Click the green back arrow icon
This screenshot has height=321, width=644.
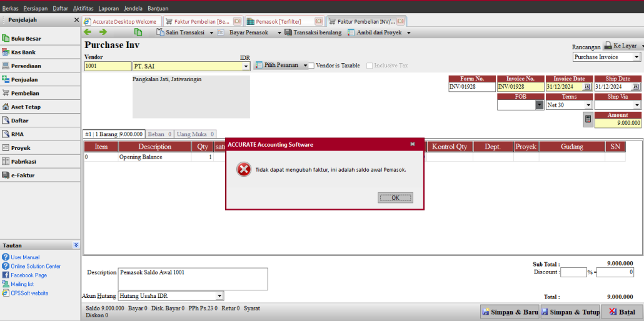(x=88, y=32)
